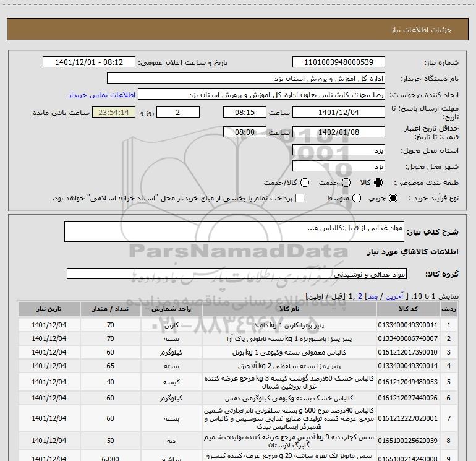
Task: Click the ردیف column header
Action: (449, 309)
